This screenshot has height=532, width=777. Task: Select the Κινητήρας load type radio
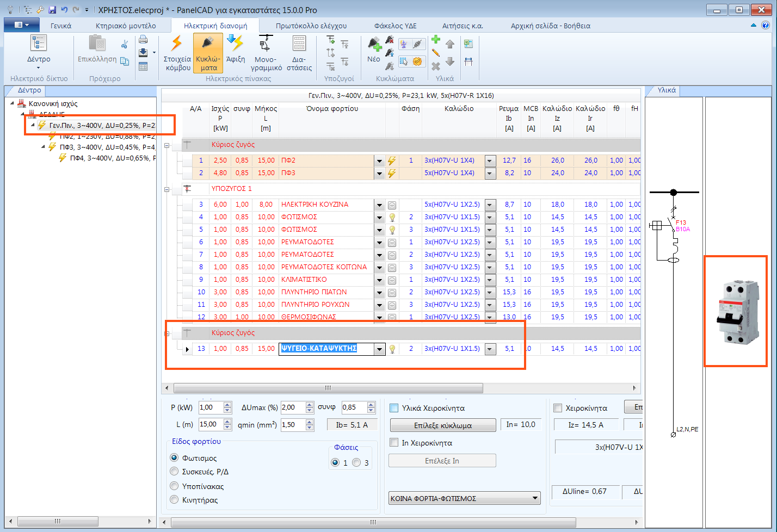pyautogui.click(x=175, y=500)
